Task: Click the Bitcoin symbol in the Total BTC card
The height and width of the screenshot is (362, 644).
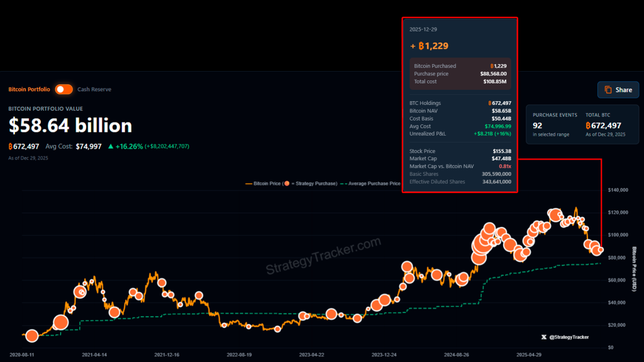Action: coord(589,126)
